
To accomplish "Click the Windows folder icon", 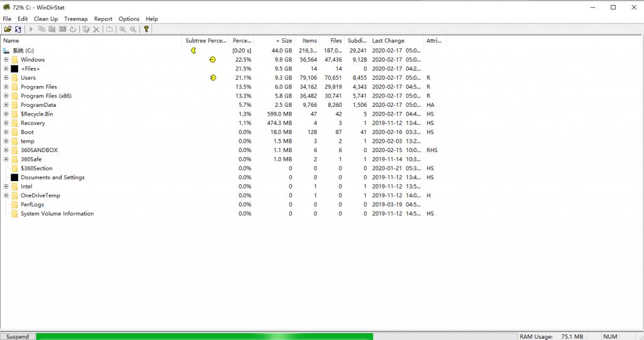I will pyautogui.click(x=15, y=60).
